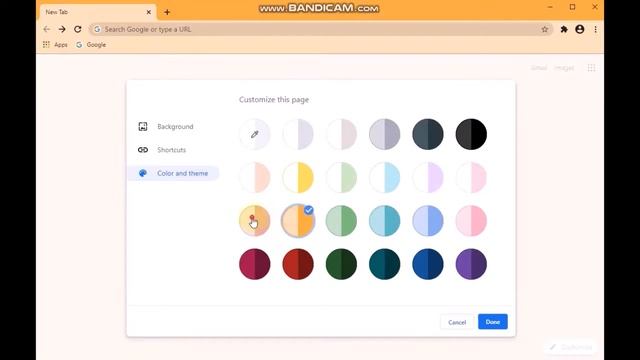This screenshot has height=360, width=640.
Task: Select the New Tab browser tab
Action: [x=97, y=12]
